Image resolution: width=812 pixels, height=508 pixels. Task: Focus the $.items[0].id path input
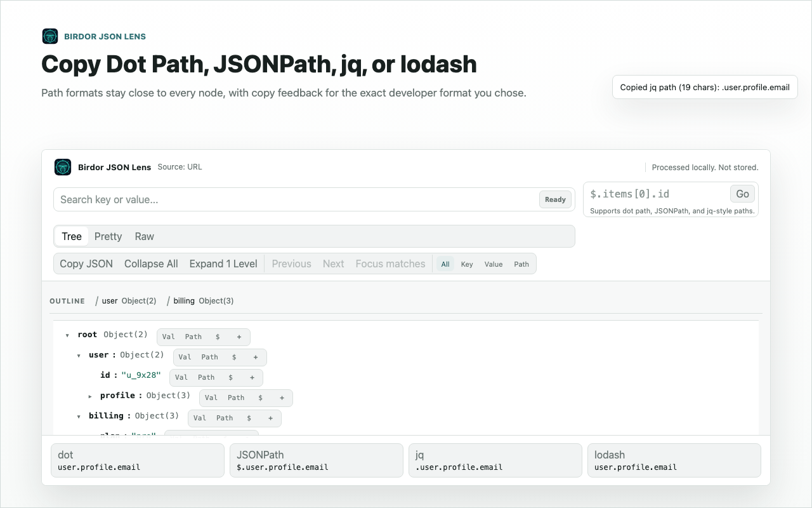click(658, 194)
